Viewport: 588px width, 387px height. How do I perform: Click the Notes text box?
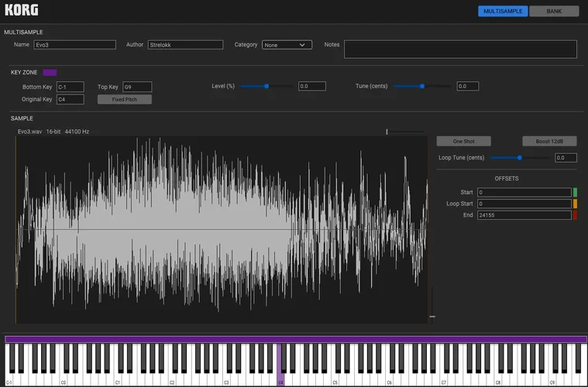pyautogui.click(x=460, y=49)
